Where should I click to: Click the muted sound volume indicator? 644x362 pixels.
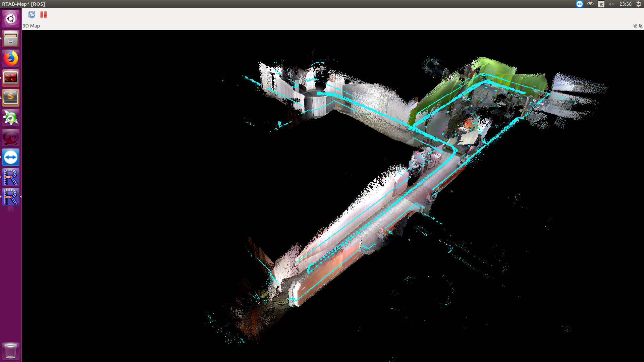[611, 4]
